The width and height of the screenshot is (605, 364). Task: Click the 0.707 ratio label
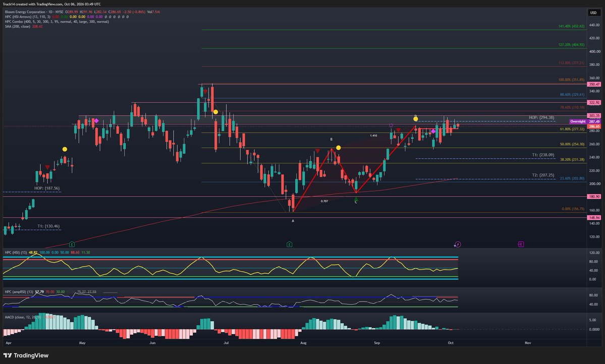click(x=324, y=201)
